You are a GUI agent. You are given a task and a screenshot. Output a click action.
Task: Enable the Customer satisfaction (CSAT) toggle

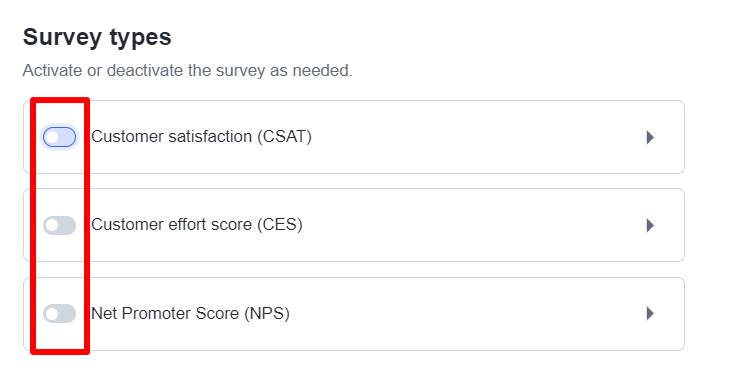click(60, 137)
